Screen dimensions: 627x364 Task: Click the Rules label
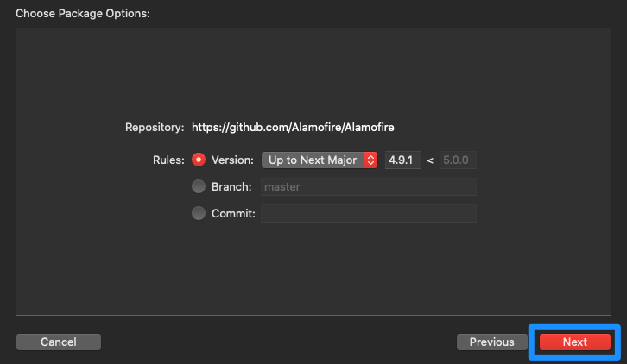pos(168,160)
